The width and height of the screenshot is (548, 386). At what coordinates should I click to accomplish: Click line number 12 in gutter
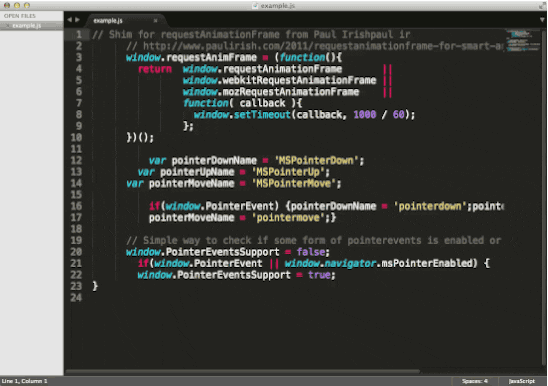tap(76, 160)
